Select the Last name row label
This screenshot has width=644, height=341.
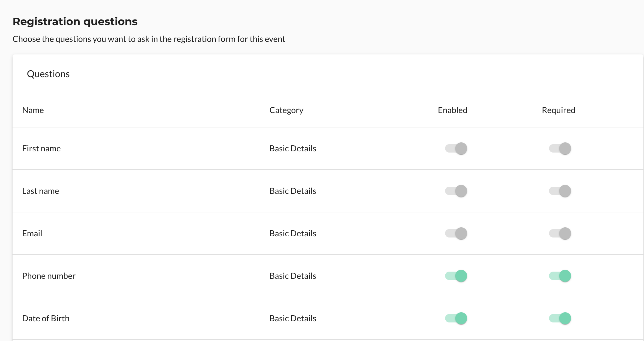pyautogui.click(x=40, y=191)
